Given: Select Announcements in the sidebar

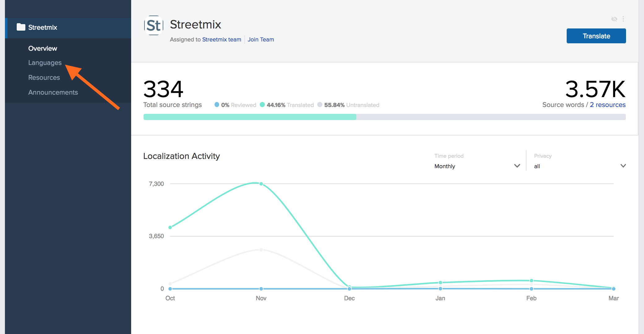Looking at the screenshot, I should (x=53, y=92).
